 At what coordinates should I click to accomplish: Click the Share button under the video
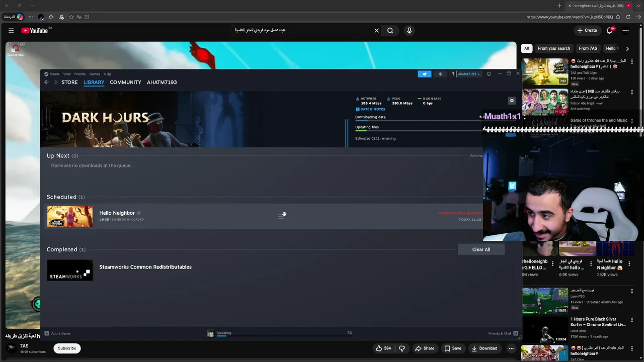pos(425,348)
